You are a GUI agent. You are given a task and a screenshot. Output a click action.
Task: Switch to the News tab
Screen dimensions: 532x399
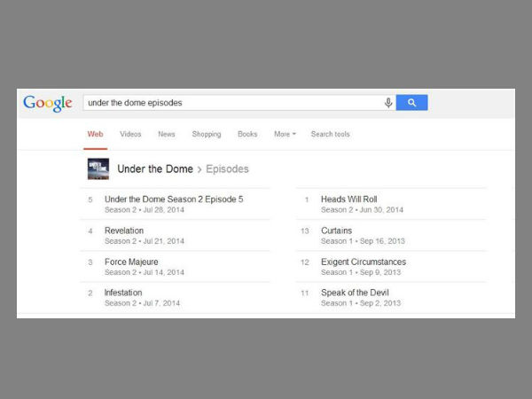click(167, 134)
